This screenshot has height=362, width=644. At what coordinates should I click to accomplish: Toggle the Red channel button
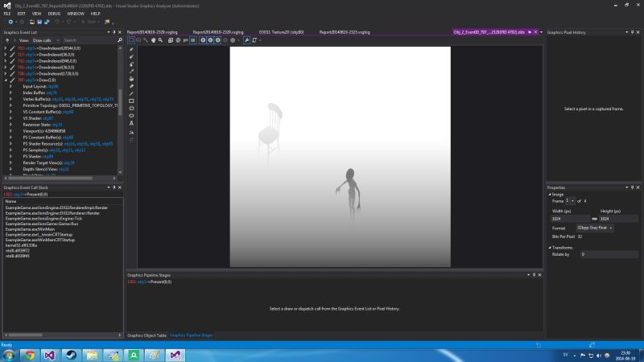point(203,40)
